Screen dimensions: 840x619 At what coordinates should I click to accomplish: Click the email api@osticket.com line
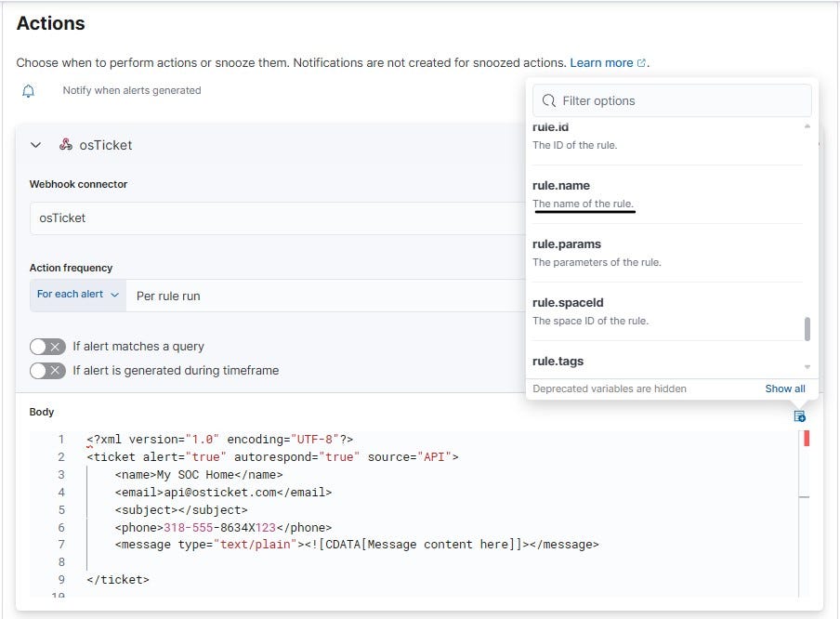point(223,492)
